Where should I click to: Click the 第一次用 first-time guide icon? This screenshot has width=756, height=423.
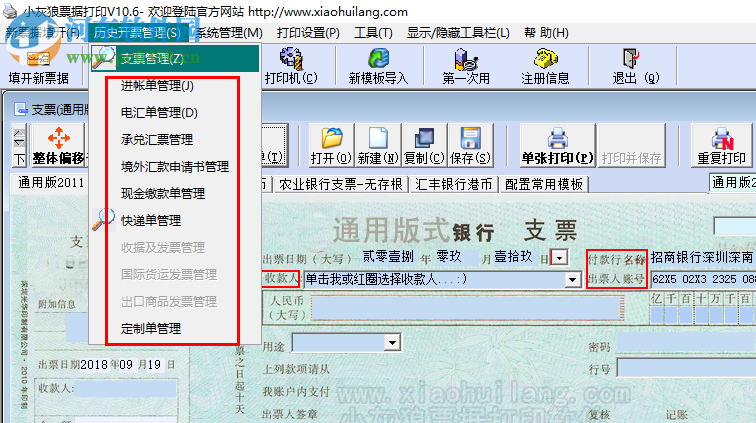466,59
